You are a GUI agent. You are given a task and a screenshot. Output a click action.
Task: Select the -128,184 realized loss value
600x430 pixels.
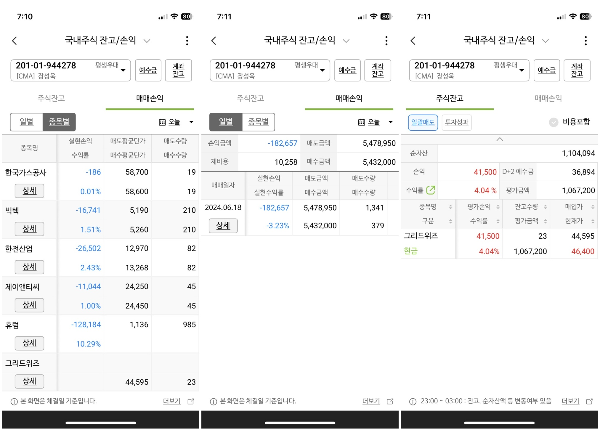(86, 325)
